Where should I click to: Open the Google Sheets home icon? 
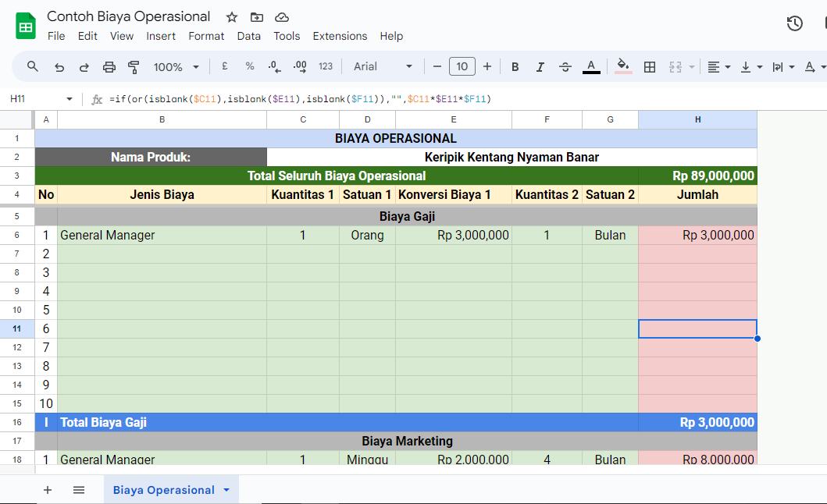coord(25,27)
